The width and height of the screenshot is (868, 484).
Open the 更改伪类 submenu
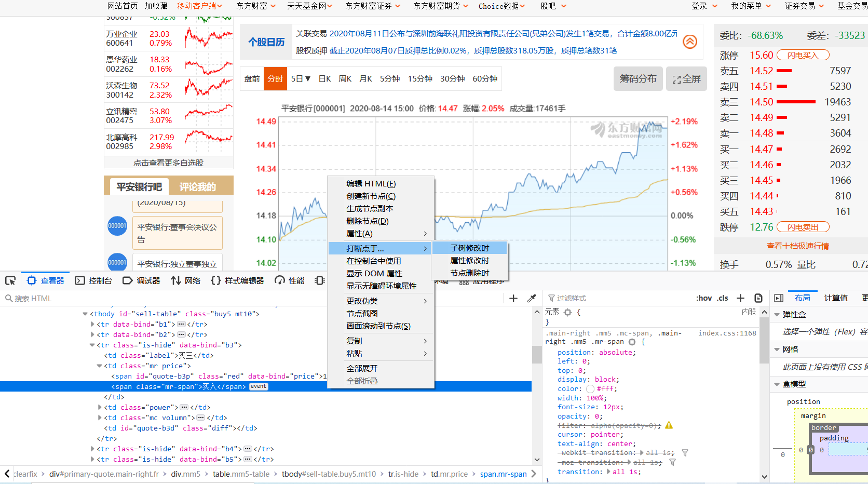(381, 301)
